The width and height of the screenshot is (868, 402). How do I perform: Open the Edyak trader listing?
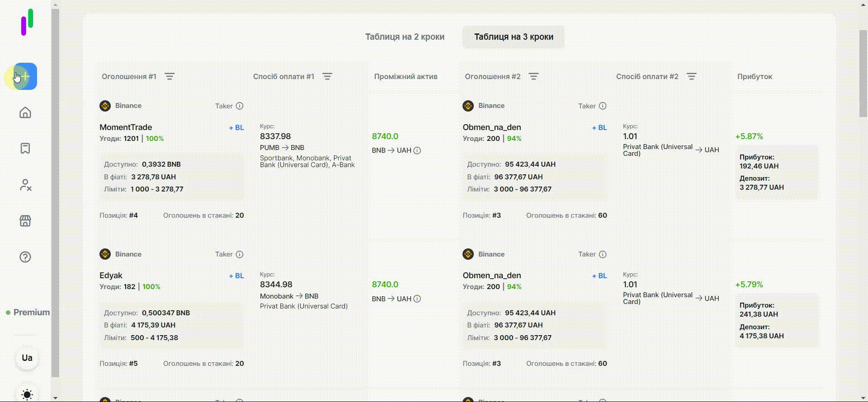click(x=111, y=276)
